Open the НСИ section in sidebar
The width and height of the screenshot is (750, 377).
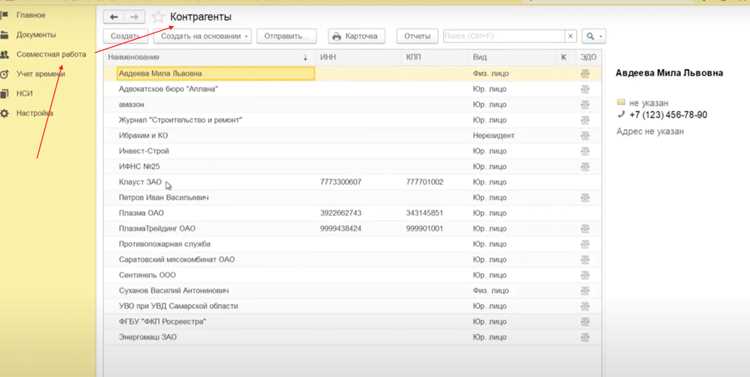(x=24, y=94)
